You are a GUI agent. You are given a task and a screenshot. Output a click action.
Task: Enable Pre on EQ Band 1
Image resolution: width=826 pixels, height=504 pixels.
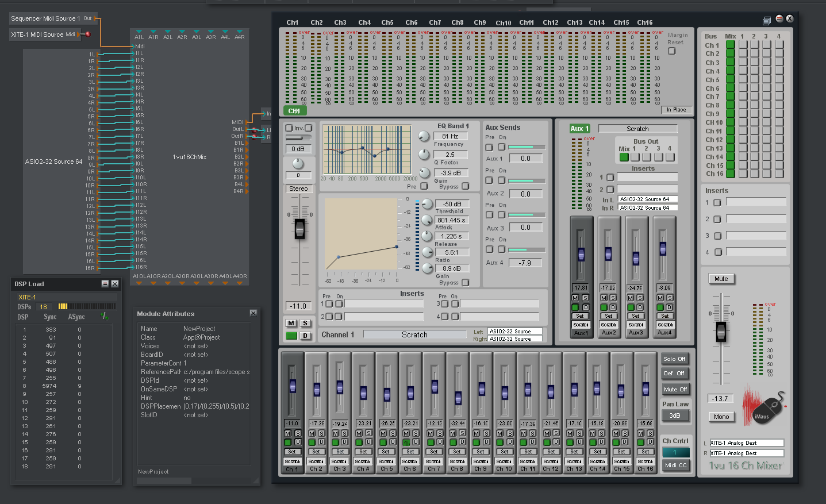(422, 186)
